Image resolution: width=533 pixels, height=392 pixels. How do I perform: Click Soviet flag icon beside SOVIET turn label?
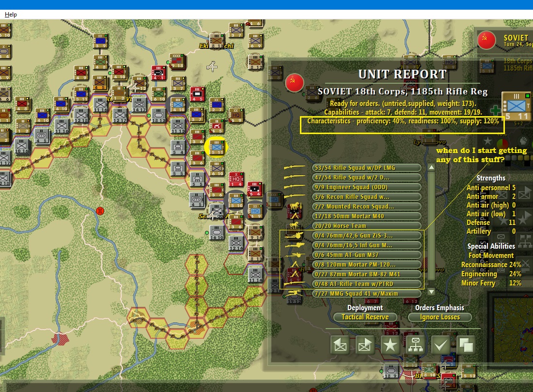coord(486,40)
